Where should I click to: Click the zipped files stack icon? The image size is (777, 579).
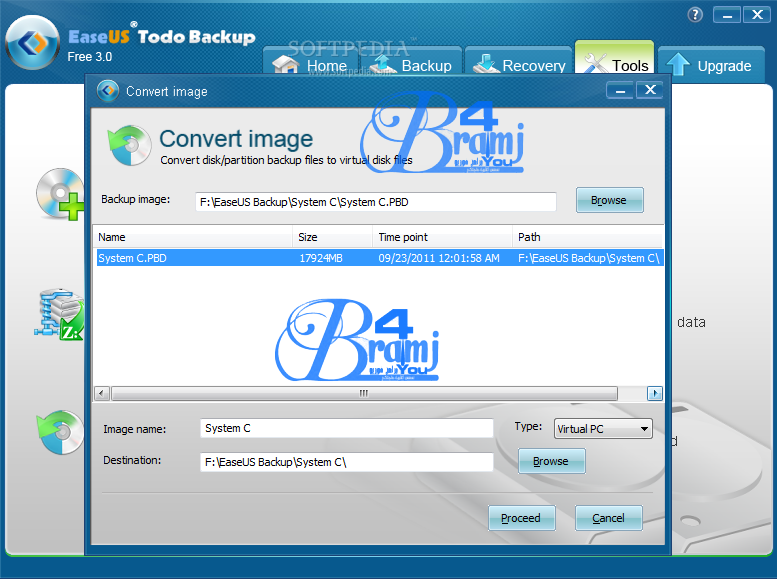coord(60,315)
